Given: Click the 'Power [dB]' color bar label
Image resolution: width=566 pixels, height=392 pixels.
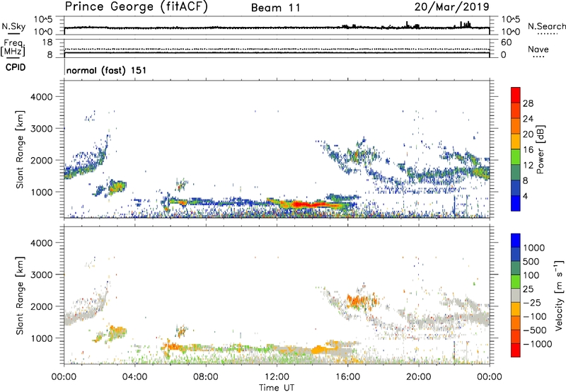Looking at the screenshot, I should pyautogui.click(x=541, y=149).
